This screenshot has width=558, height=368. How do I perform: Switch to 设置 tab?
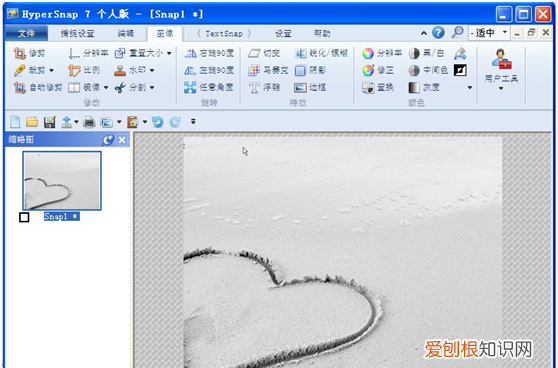click(283, 33)
